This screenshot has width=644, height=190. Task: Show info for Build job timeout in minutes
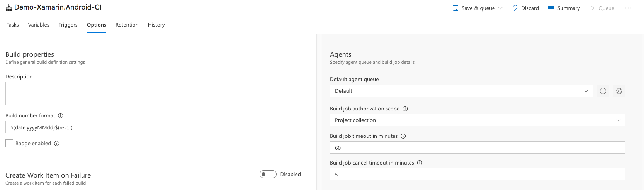pos(403,136)
